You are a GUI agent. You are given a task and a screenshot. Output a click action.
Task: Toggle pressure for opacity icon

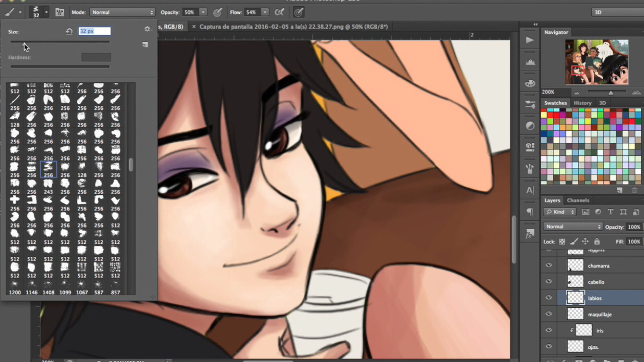217,12
